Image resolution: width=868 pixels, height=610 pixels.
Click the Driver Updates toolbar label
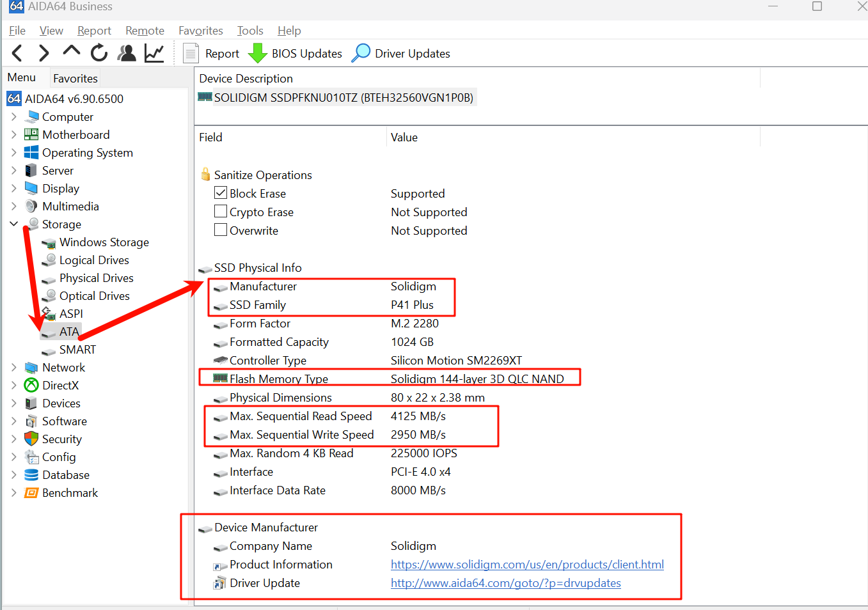[x=413, y=54]
